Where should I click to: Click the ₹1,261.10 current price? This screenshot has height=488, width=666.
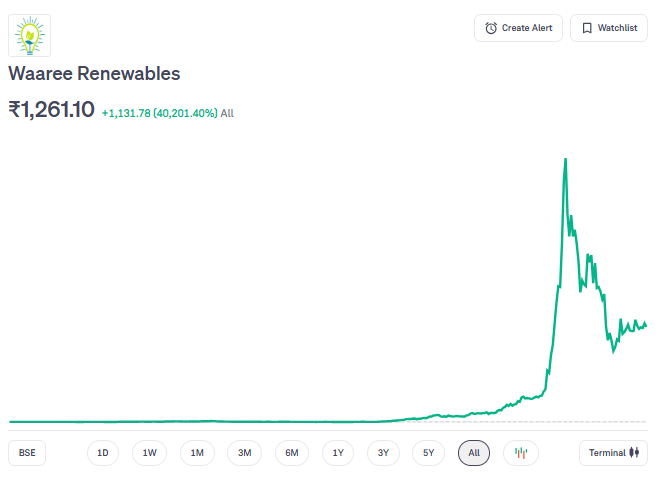coord(51,110)
